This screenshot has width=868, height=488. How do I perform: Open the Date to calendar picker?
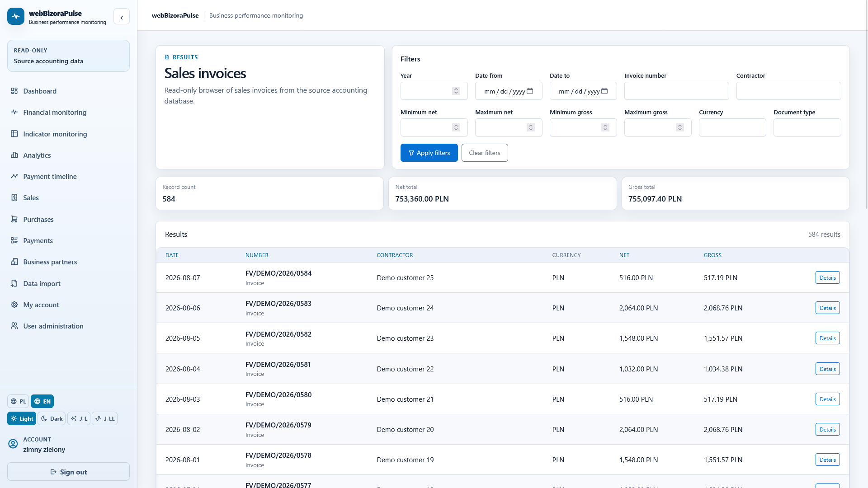tap(604, 91)
